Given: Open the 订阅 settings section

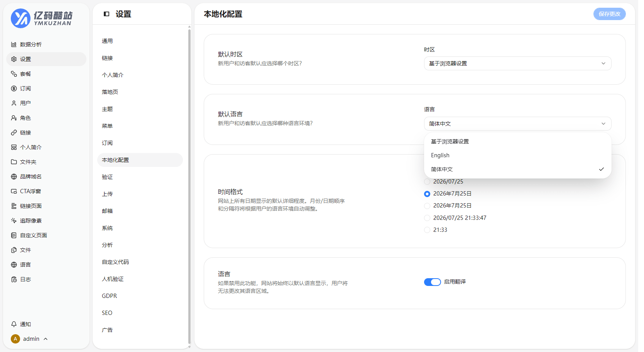Looking at the screenshot, I should (x=140, y=143).
